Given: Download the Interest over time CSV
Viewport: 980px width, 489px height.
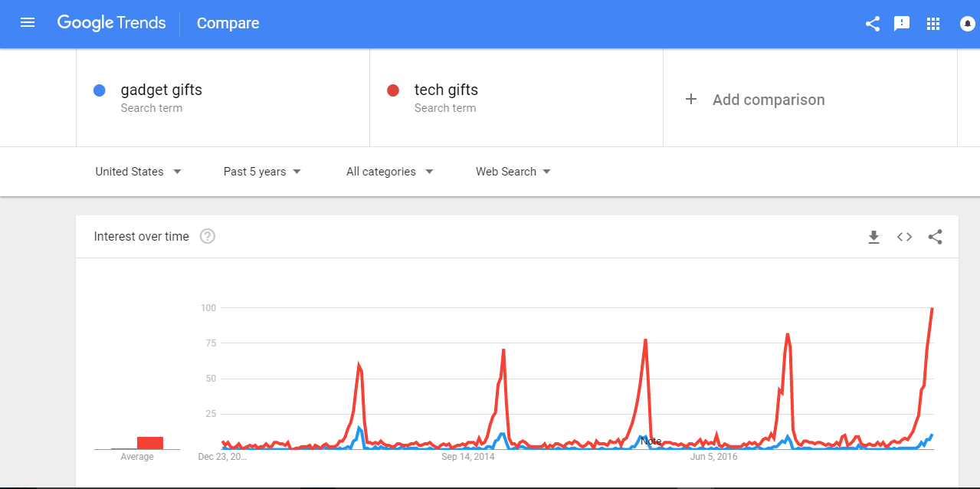Looking at the screenshot, I should pos(873,237).
